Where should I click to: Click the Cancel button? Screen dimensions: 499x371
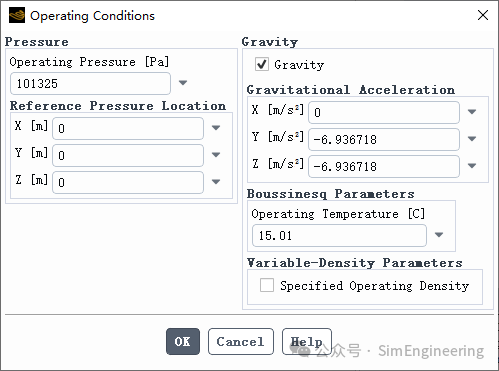pos(241,341)
